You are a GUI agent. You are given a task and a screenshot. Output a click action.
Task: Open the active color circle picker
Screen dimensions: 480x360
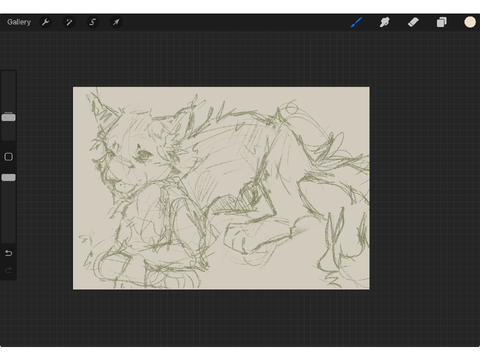click(470, 22)
